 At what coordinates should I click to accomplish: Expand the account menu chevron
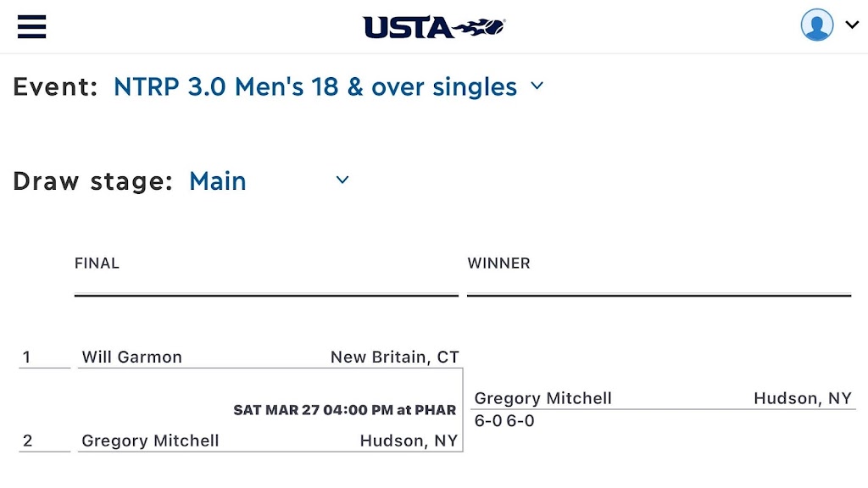[x=852, y=25]
